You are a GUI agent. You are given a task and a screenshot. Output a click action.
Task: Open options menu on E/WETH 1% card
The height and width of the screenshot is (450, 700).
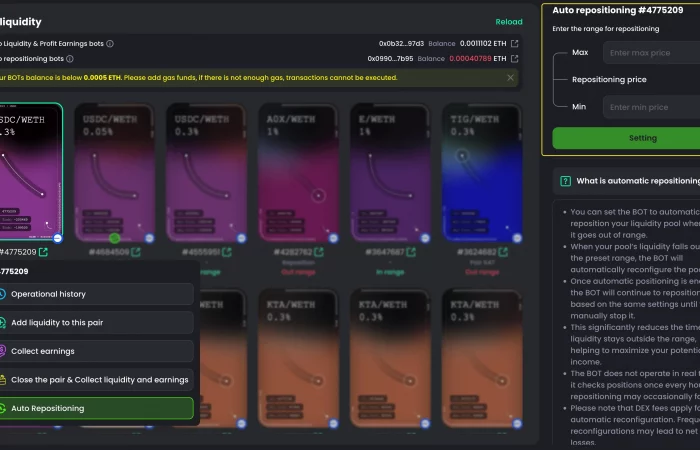[x=425, y=238]
